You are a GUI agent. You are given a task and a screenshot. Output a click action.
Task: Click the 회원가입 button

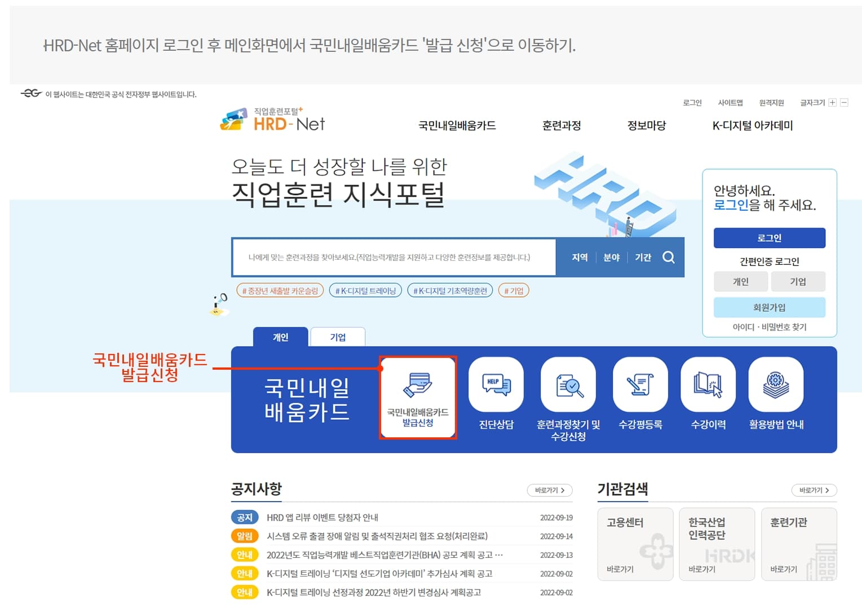[x=770, y=307]
